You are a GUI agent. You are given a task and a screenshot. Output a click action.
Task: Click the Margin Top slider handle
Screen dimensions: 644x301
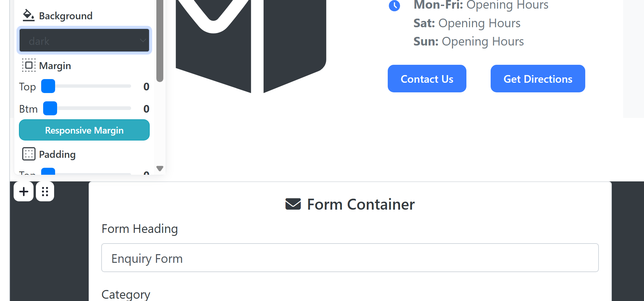click(x=48, y=86)
